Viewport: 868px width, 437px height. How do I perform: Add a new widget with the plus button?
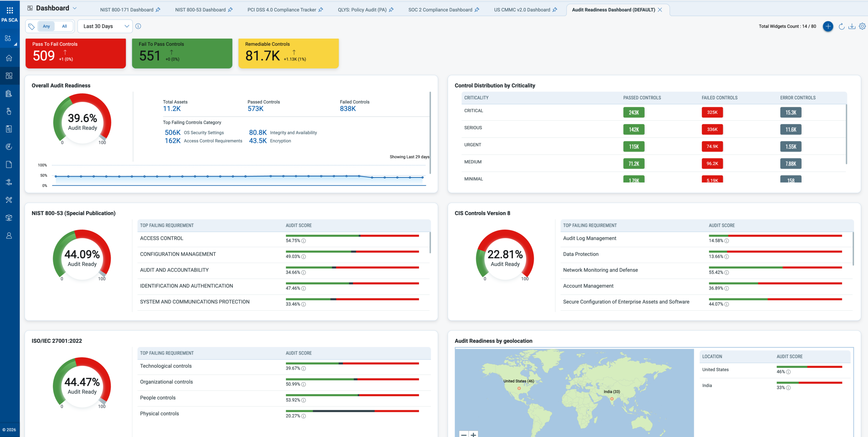click(828, 26)
